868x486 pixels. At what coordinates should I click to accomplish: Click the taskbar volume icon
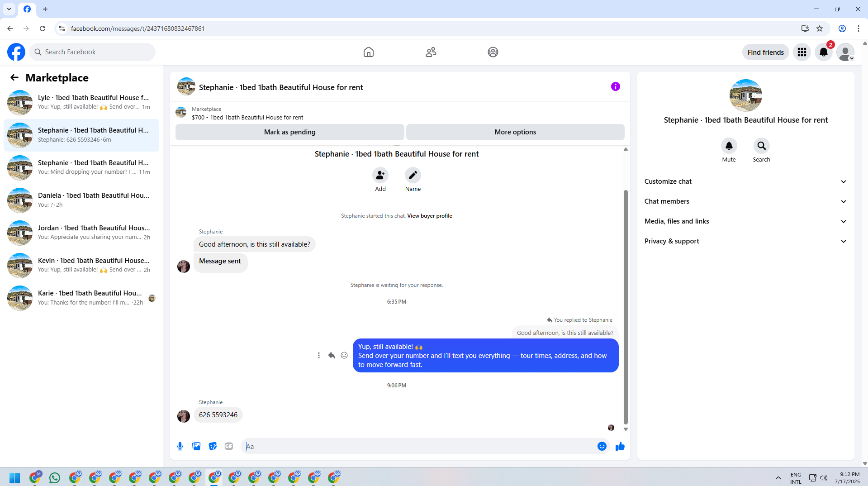pos(824,478)
